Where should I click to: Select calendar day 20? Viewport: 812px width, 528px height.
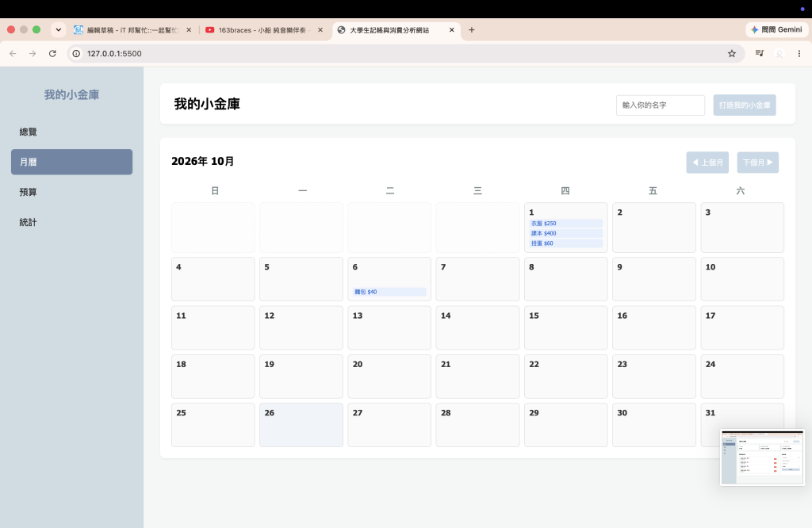tap(389, 377)
